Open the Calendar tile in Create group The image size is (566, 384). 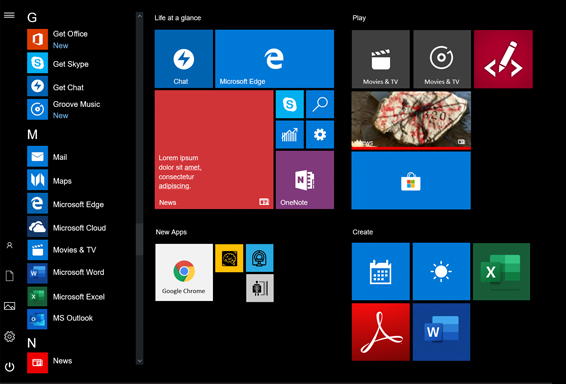(381, 271)
